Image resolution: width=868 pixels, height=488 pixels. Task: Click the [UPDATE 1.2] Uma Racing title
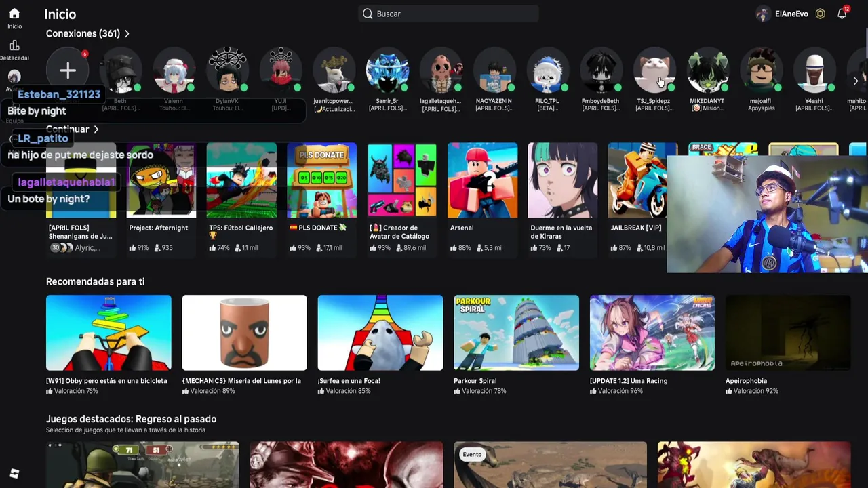629,381
